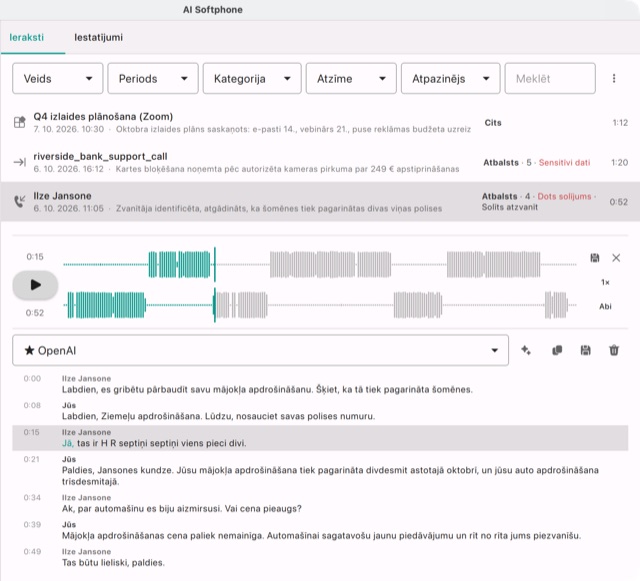This screenshot has width=640, height=581.
Task: Click the line "Labdien, es gribētu pārbaudīt"
Action: (267, 390)
